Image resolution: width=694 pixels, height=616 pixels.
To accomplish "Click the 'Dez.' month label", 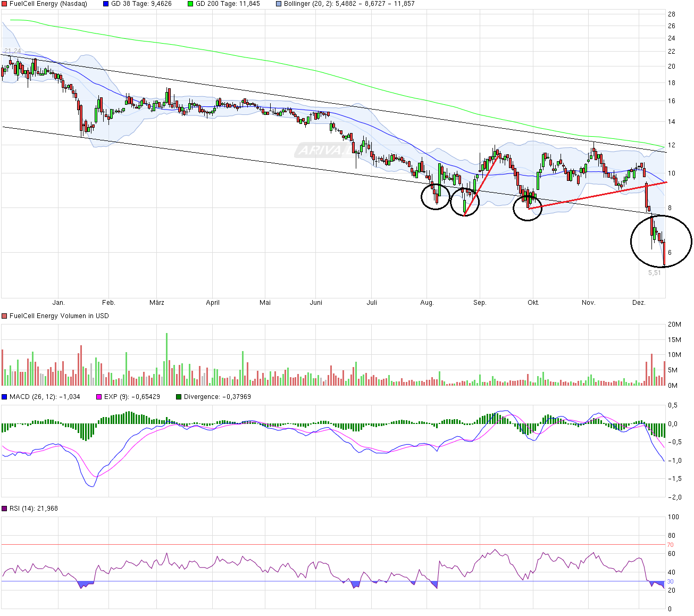I will coord(639,303).
